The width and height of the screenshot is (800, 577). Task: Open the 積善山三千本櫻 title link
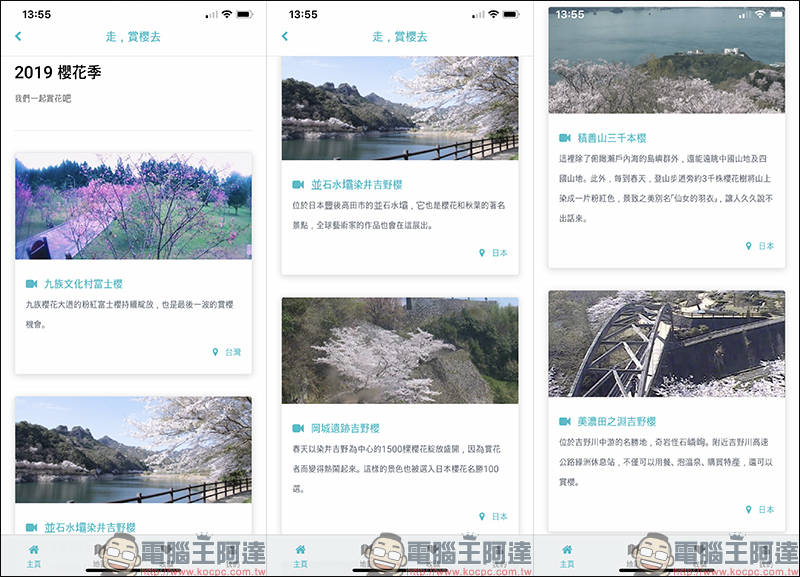pos(612,138)
